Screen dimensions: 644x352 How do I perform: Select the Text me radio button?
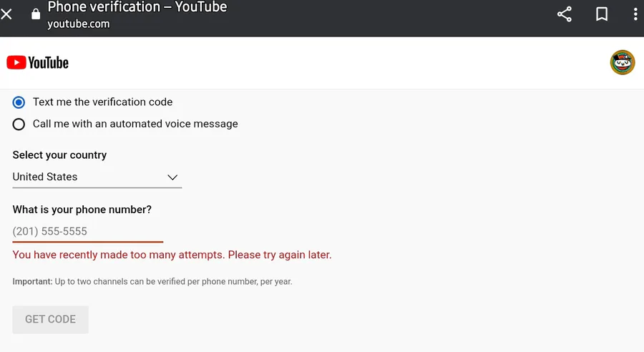(19, 102)
